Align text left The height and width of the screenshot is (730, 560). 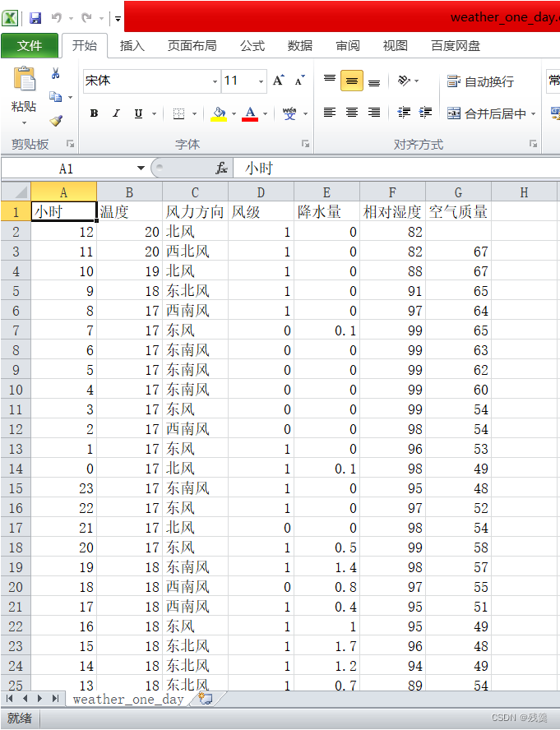pyautogui.click(x=330, y=113)
